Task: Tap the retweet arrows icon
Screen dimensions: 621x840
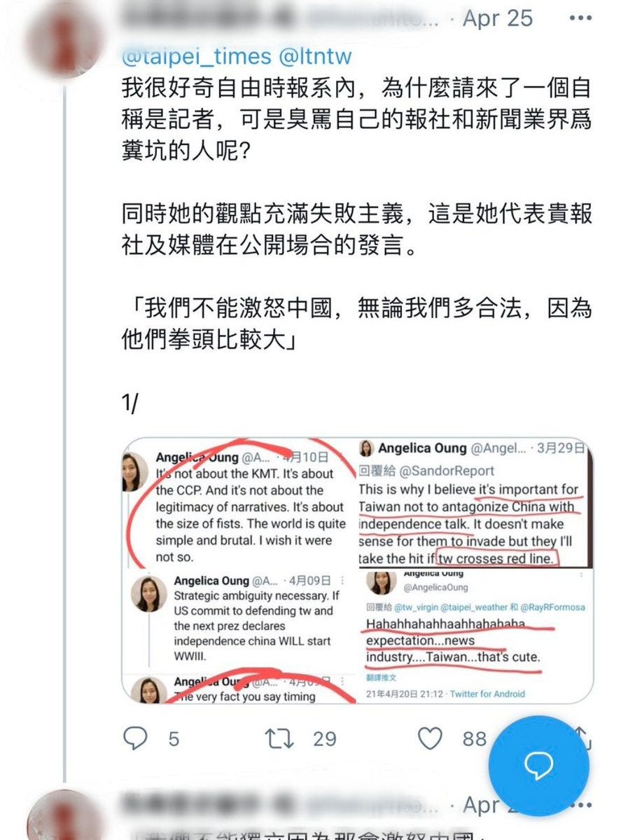Action: pos(279,738)
